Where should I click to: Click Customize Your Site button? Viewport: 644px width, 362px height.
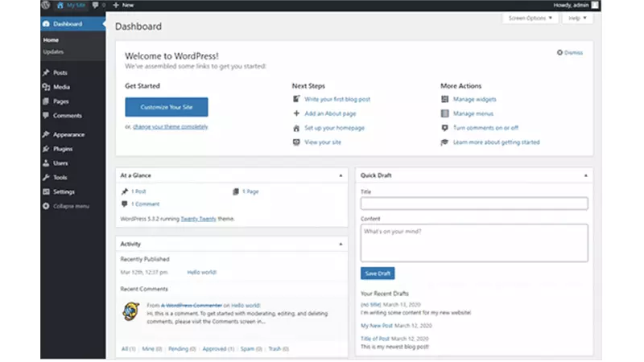point(167,107)
